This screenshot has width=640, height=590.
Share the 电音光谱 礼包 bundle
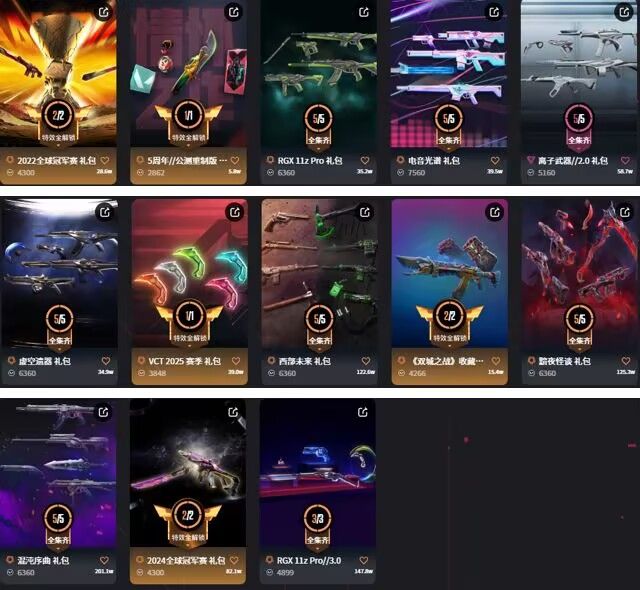(494, 12)
